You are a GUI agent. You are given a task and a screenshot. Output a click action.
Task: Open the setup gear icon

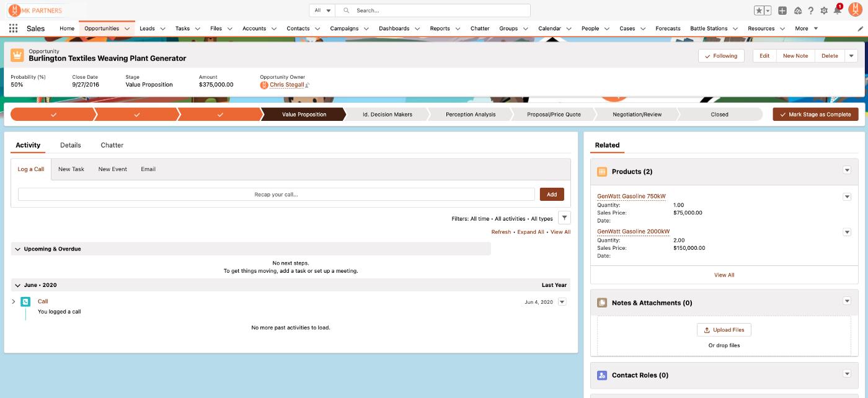[824, 11]
